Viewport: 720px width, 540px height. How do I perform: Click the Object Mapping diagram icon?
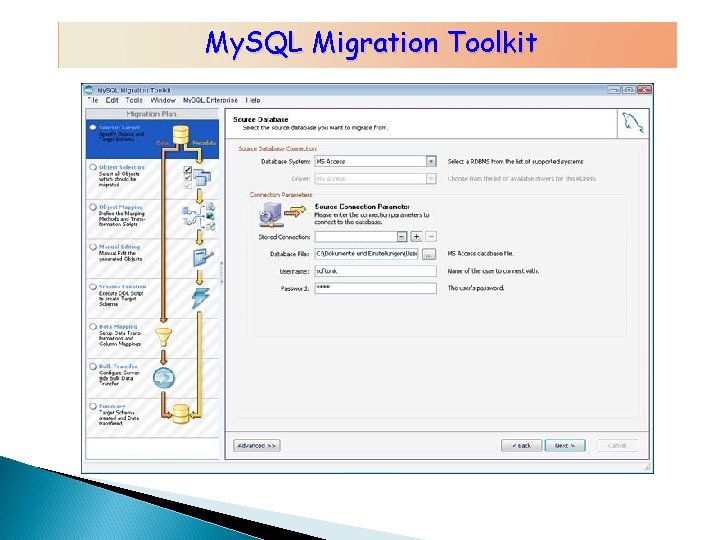tap(199, 216)
